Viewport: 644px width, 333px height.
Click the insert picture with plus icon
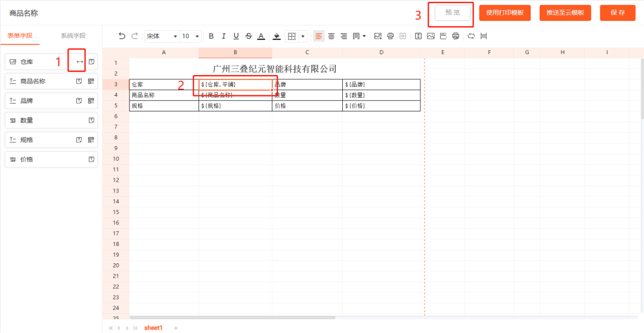(378, 36)
